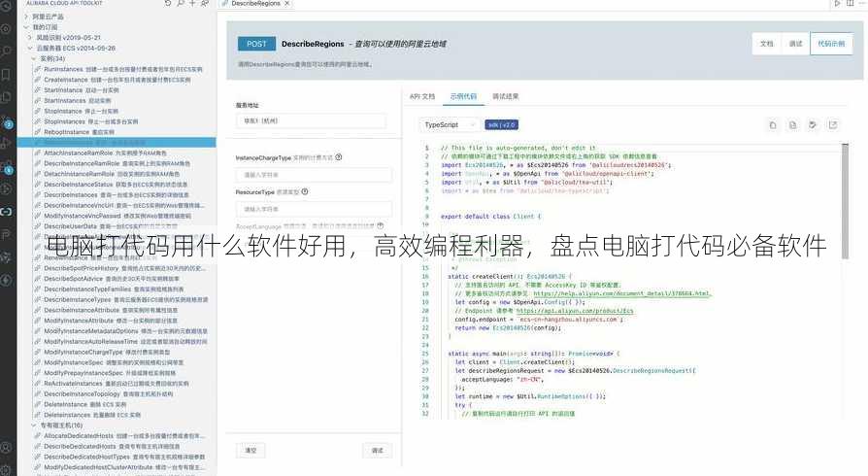Collapse the 专有宿主机(16) group
868x476 pixels.
pos(34,425)
